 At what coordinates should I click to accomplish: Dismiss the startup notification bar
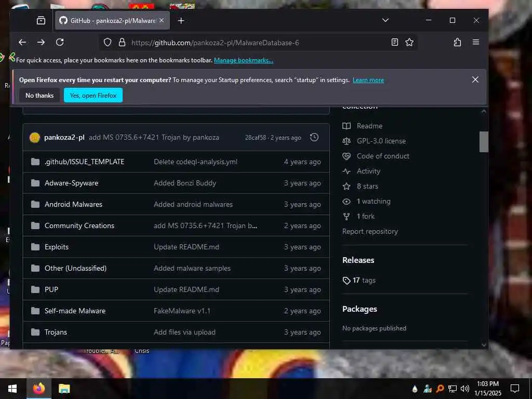475,79
